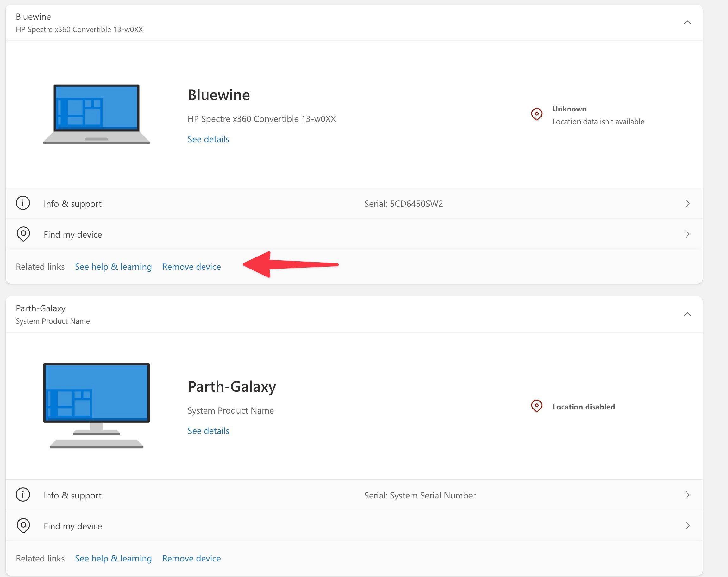Image resolution: width=728 pixels, height=577 pixels.
Task: Select the Serial: System Serial Number text
Action: pos(420,495)
